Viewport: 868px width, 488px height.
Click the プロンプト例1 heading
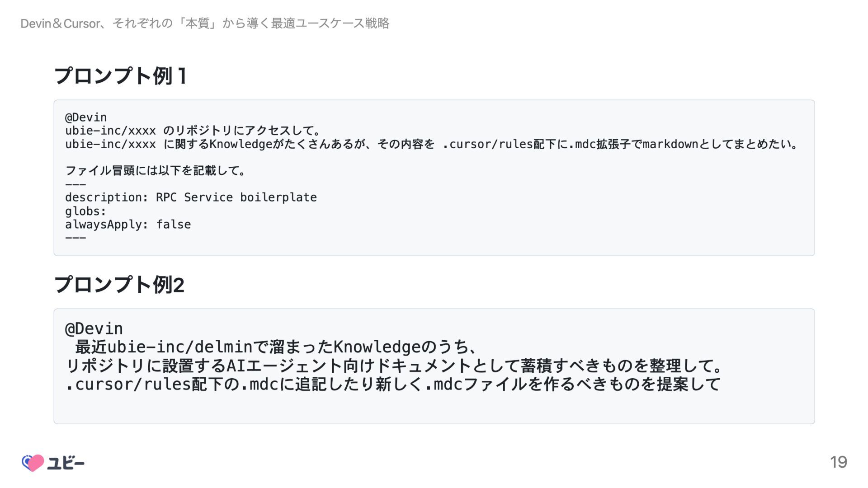120,76
